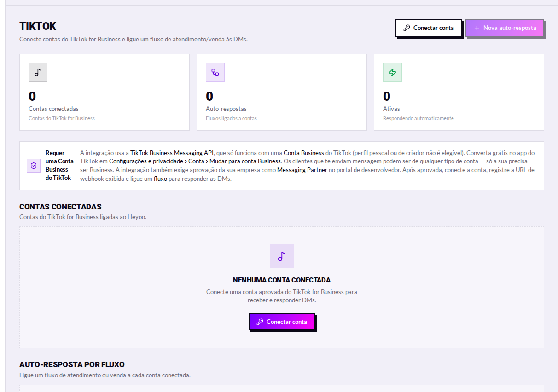Click the "TIKTOK" page heading
Viewport: 558px width, 392px height.
tap(38, 27)
